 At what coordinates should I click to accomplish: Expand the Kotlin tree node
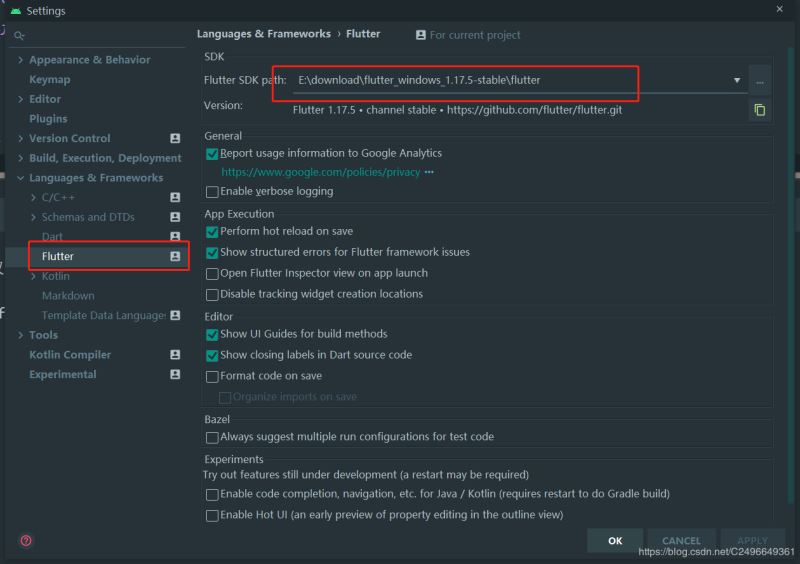(x=34, y=276)
